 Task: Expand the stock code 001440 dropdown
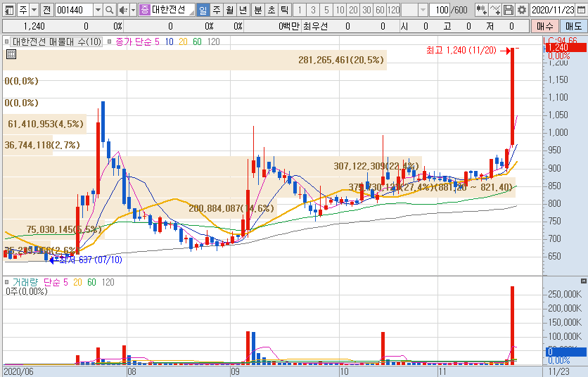(98, 10)
